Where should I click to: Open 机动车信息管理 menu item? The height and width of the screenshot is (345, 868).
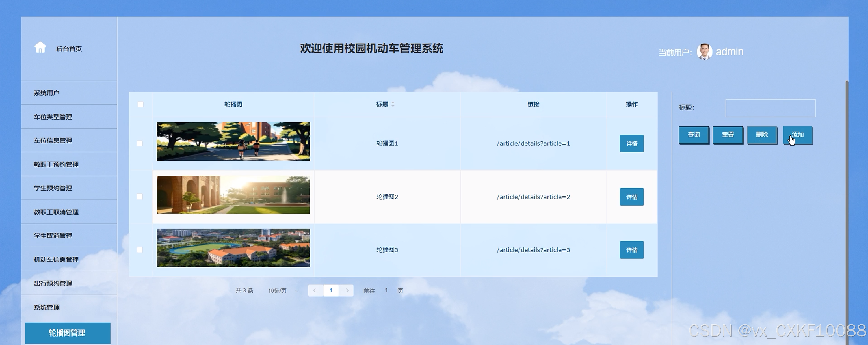(56, 259)
